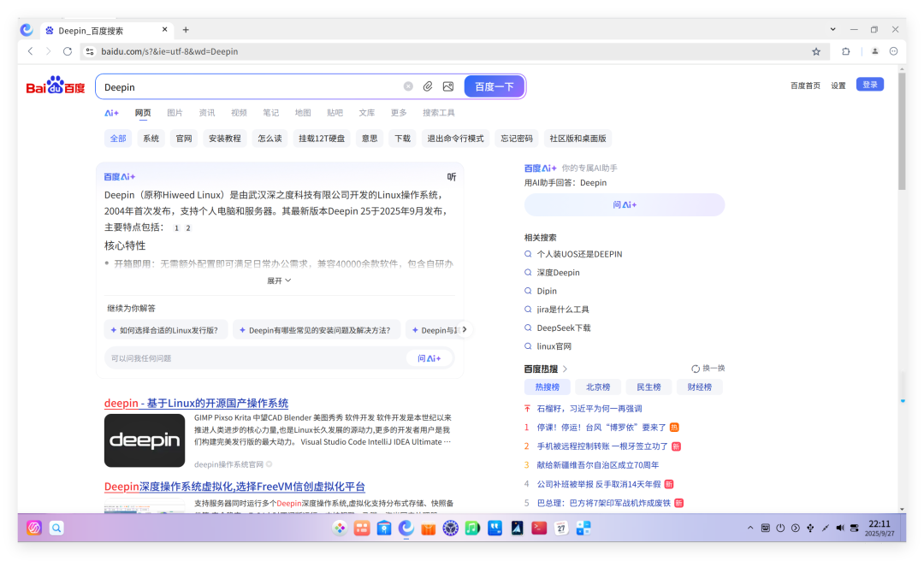Click the 听 listen button in AI answer
The image size is (924, 561).
coord(452,177)
